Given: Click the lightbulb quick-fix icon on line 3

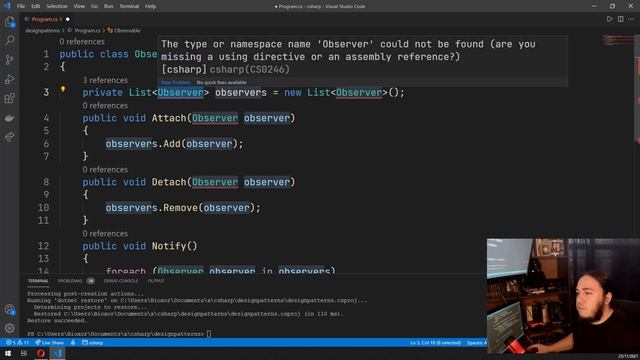Looking at the screenshot, I should pyautogui.click(x=63, y=89).
